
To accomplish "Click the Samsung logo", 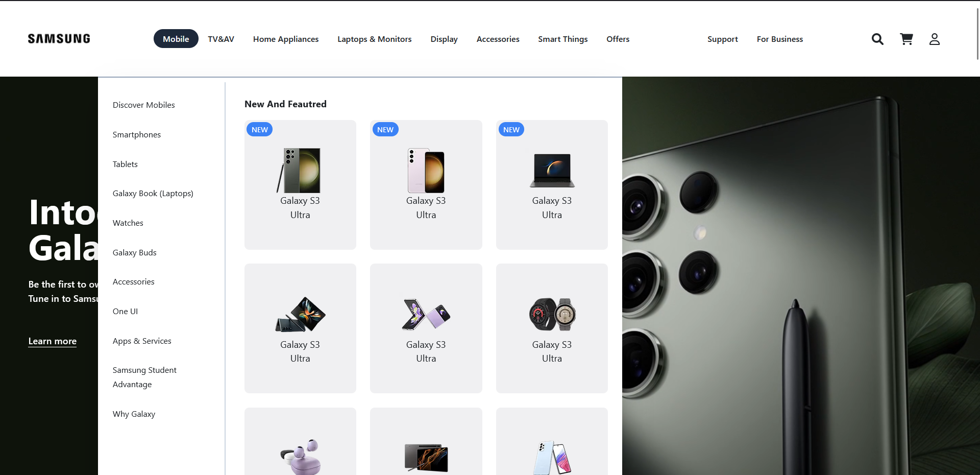I will tap(59, 39).
